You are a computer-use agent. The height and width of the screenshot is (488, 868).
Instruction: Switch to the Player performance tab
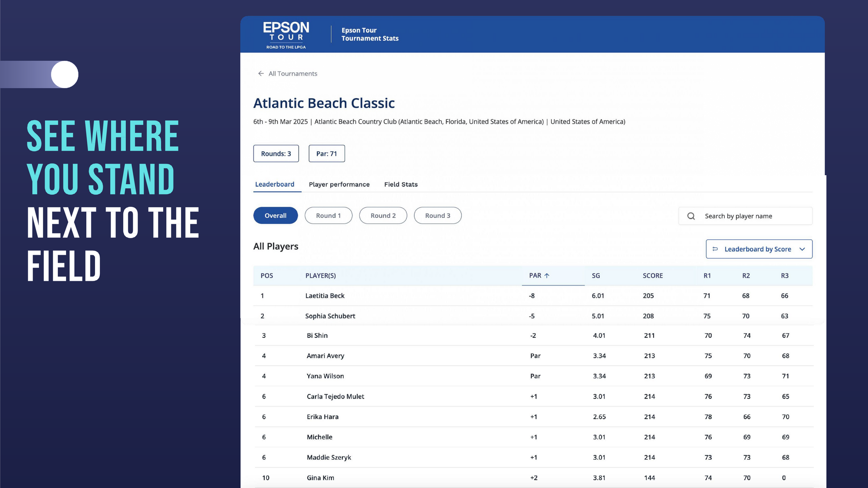pos(339,184)
